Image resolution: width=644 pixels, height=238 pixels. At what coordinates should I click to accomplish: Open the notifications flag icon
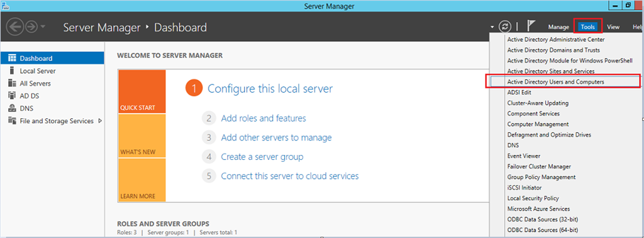[531, 26]
